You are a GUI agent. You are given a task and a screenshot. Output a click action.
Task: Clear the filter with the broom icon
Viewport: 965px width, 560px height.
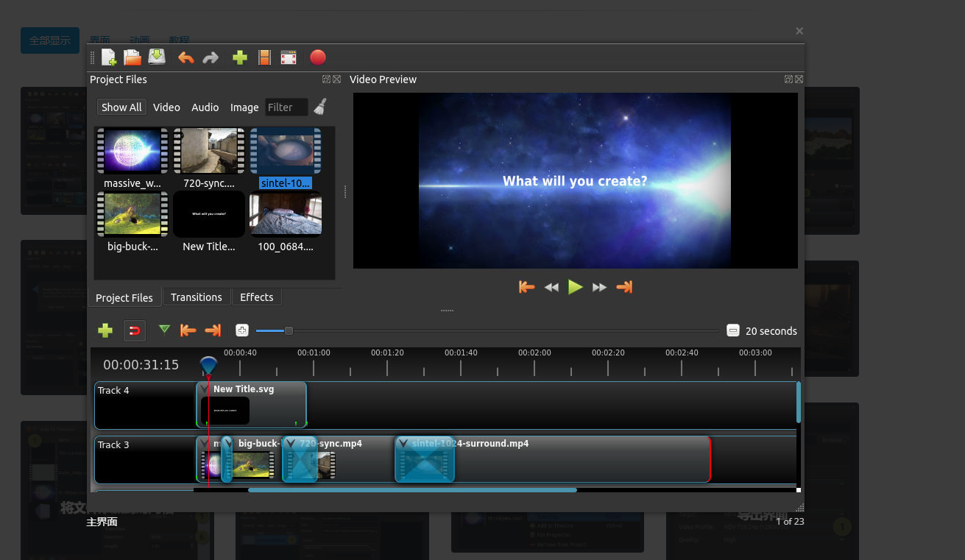point(319,107)
